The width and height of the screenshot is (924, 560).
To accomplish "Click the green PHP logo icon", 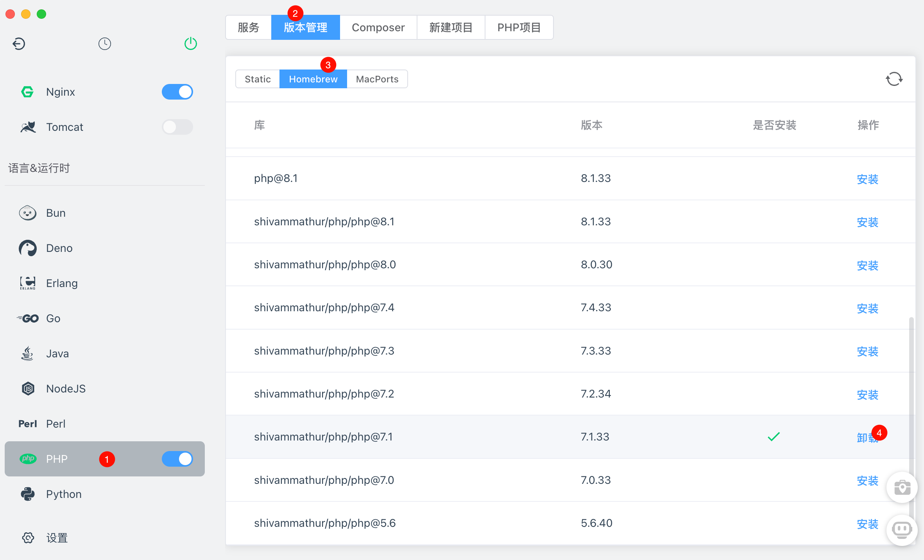I will coord(28,459).
